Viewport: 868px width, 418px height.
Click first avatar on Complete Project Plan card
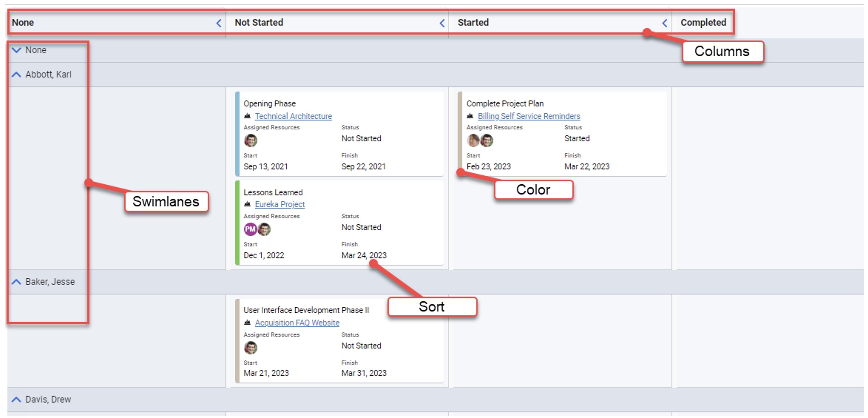pyautogui.click(x=473, y=140)
